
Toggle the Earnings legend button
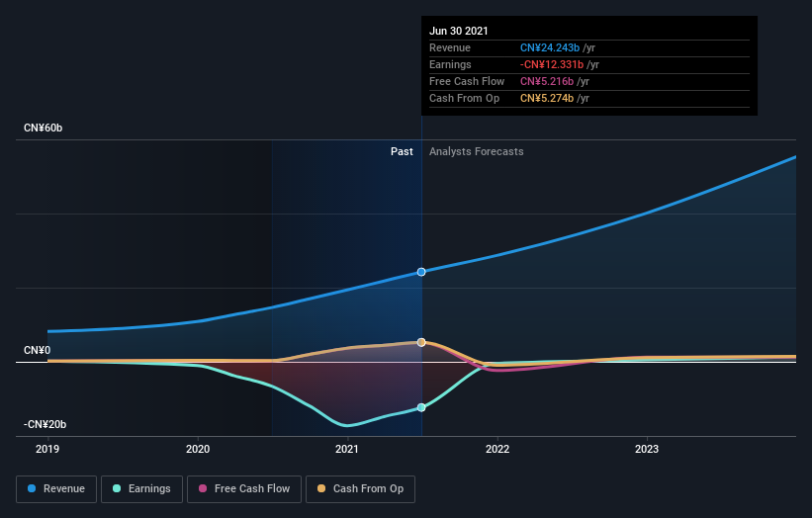point(141,489)
